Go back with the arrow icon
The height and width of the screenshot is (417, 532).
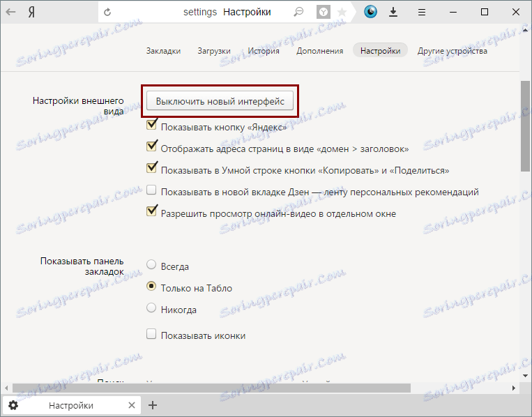[11, 13]
